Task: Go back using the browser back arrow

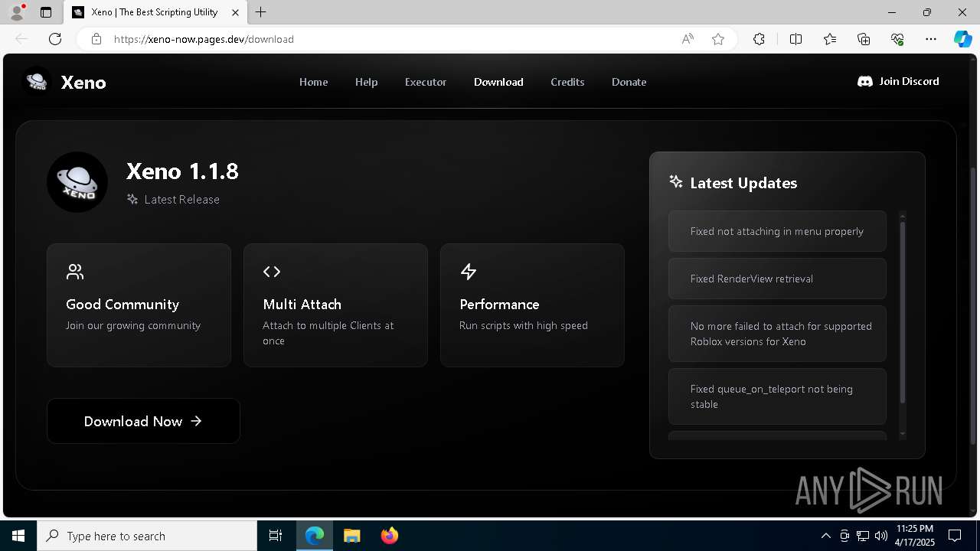Action: [x=21, y=39]
